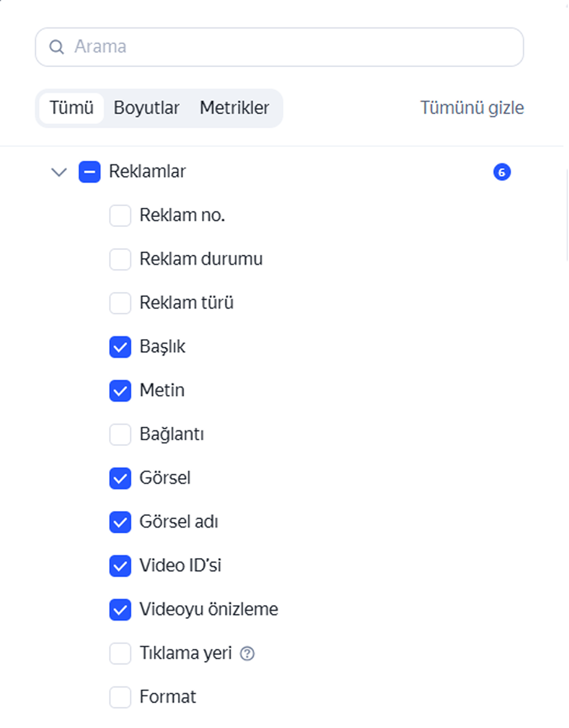Viewport: 569px width, 728px height.
Task: Turn off Videoyu önizleme checkbox
Action: (120, 610)
